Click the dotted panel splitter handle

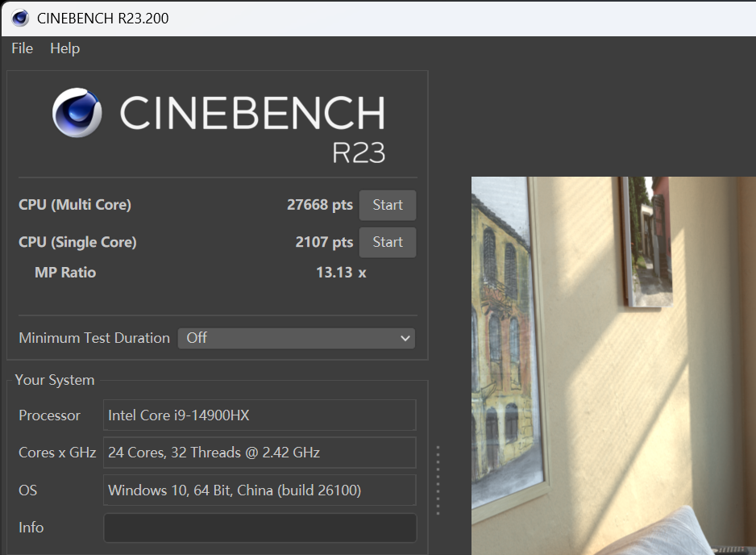(x=438, y=481)
